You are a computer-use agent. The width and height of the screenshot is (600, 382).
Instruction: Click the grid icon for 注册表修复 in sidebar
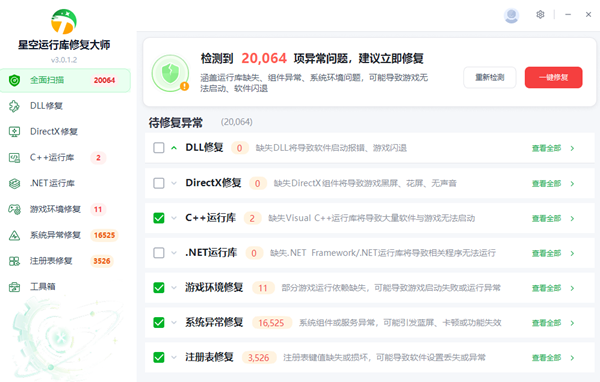[x=14, y=261]
